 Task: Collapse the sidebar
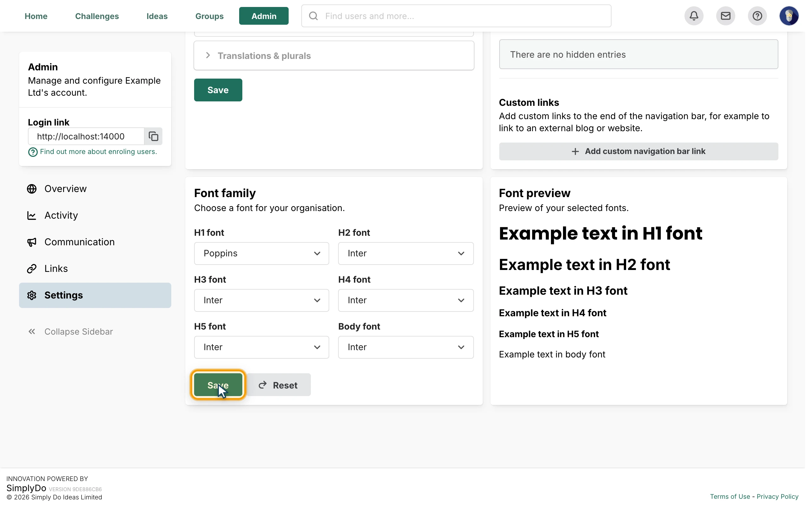tap(70, 332)
